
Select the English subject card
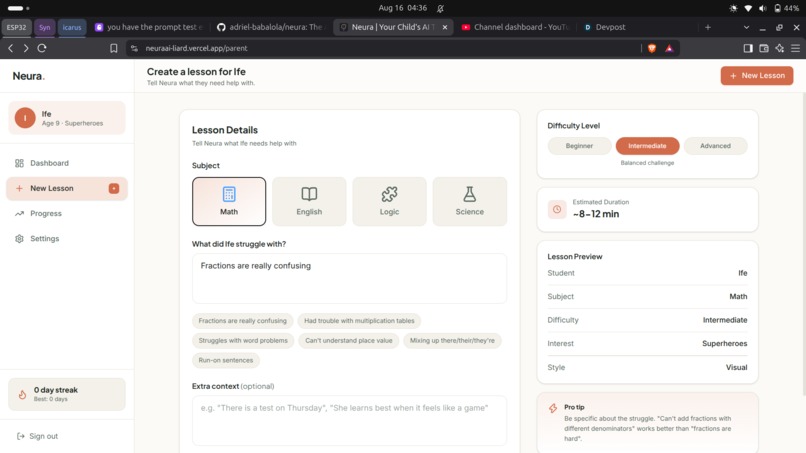point(309,201)
